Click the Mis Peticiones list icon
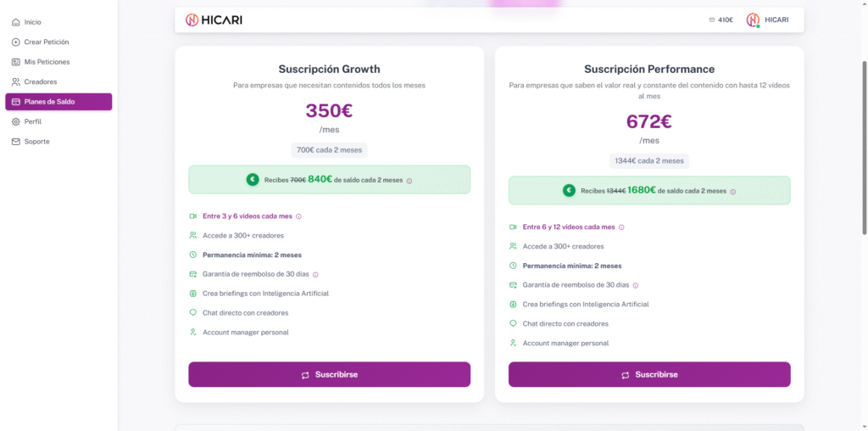Screen dimensions: 868x431 coord(16,62)
